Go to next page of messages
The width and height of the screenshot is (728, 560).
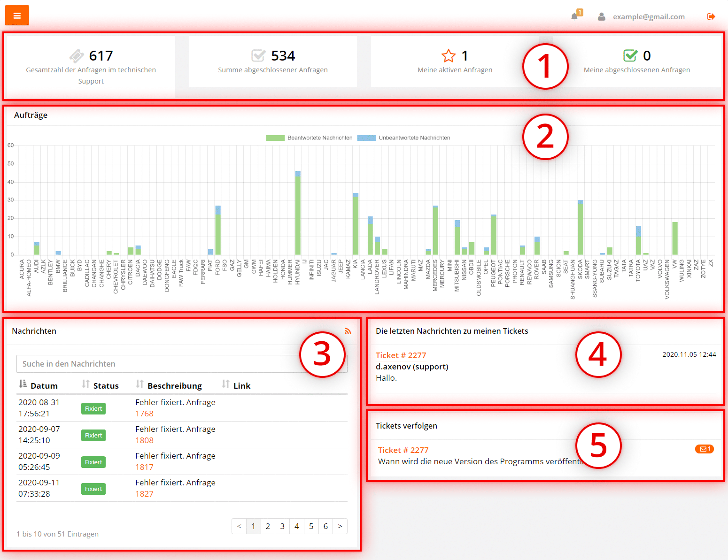(340, 526)
